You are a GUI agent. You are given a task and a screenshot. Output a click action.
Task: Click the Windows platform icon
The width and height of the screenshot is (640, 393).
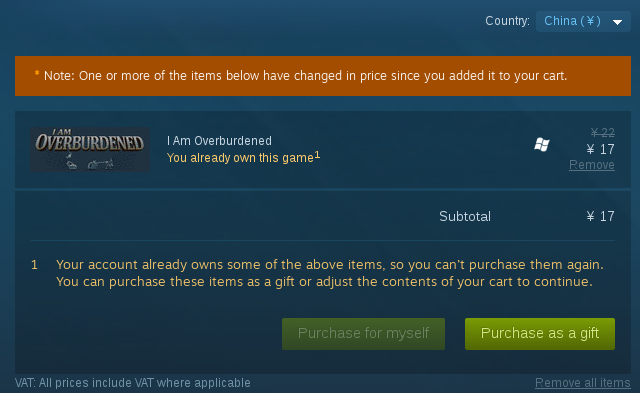click(x=542, y=144)
